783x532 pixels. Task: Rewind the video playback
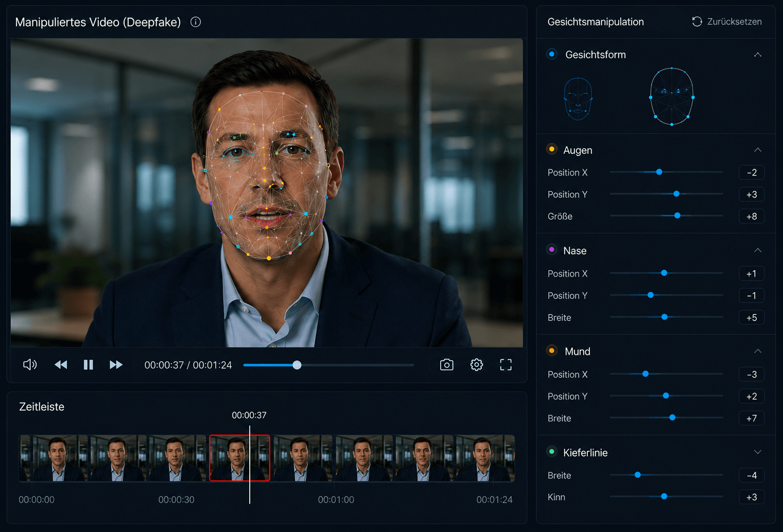(x=61, y=365)
